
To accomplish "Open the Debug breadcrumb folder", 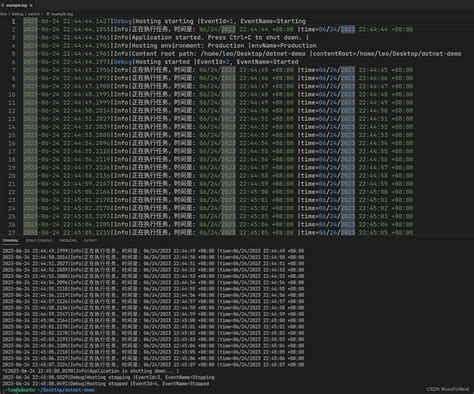I will tap(18, 14).
